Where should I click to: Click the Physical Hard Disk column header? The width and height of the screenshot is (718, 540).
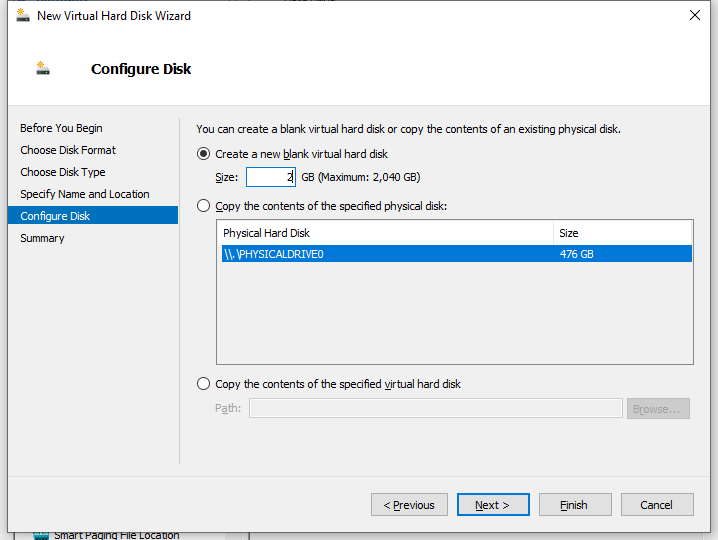(387, 233)
